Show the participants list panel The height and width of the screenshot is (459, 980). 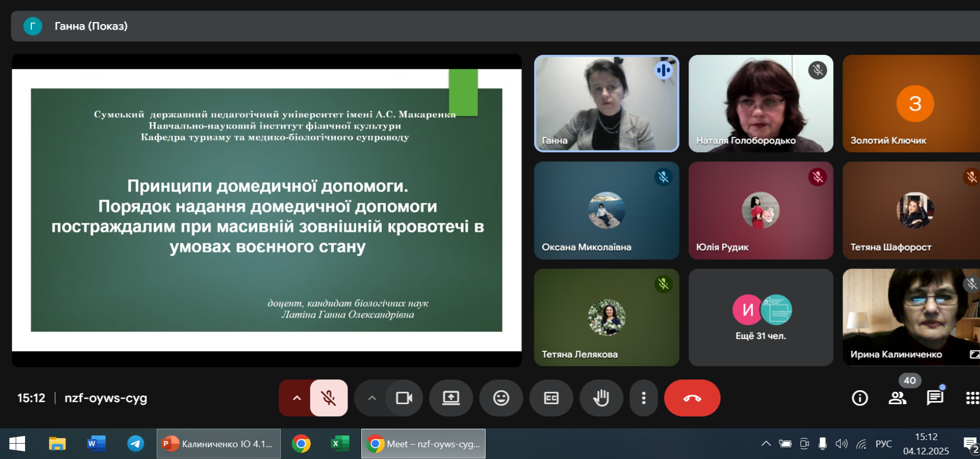897,398
